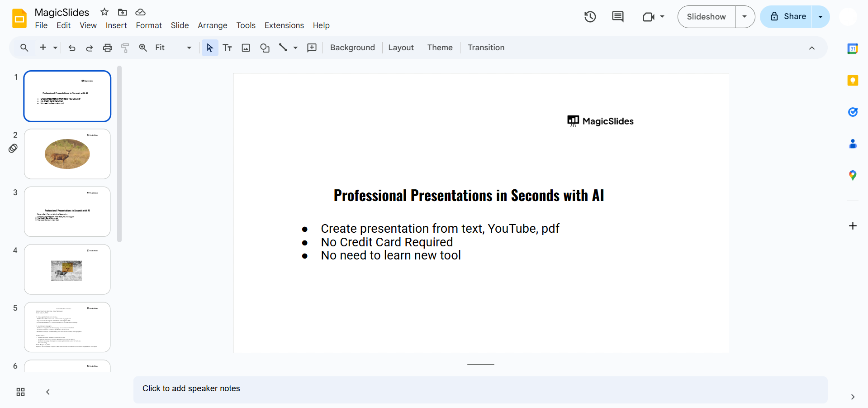
Task: Click the Background button in toolbar
Action: [352, 48]
